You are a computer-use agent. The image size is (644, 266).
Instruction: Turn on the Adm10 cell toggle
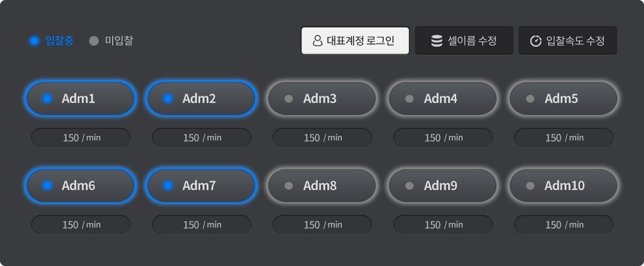pyautogui.click(x=563, y=186)
